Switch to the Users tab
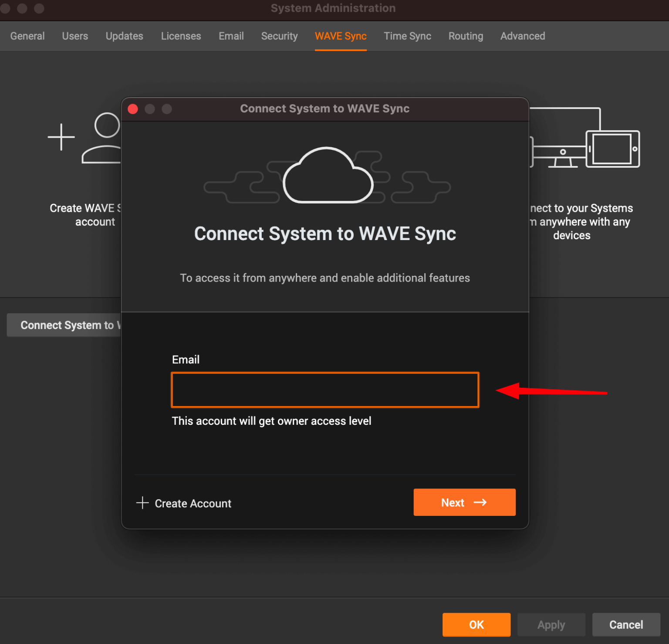The width and height of the screenshot is (669, 644). tap(75, 36)
